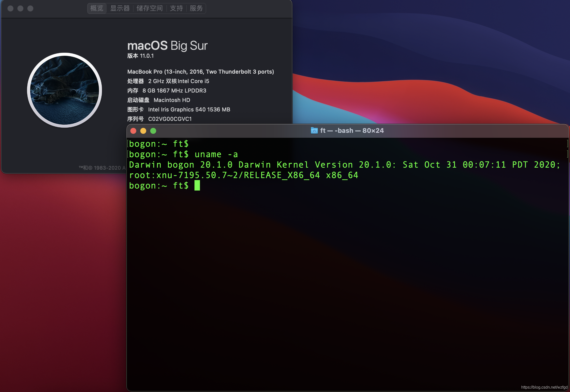Image resolution: width=570 pixels, height=392 pixels.
Task: Click the About This Mac zoom button
Action: pyautogui.click(x=30, y=8)
